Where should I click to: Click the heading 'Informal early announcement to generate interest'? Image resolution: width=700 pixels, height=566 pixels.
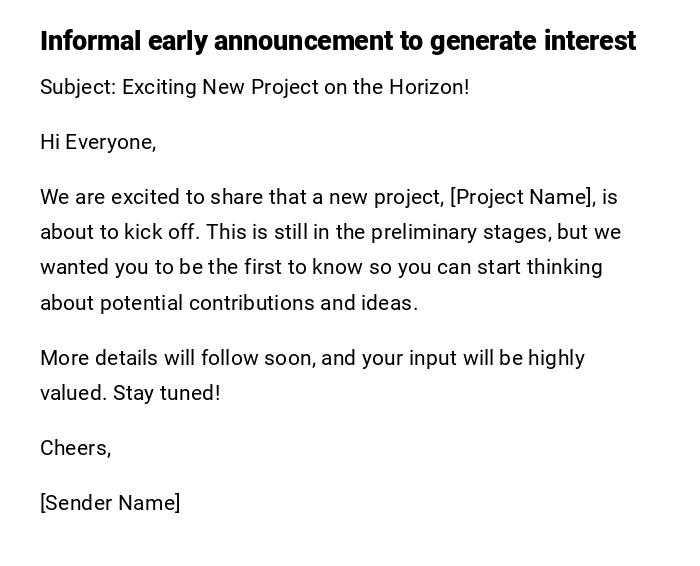point(337,41)
